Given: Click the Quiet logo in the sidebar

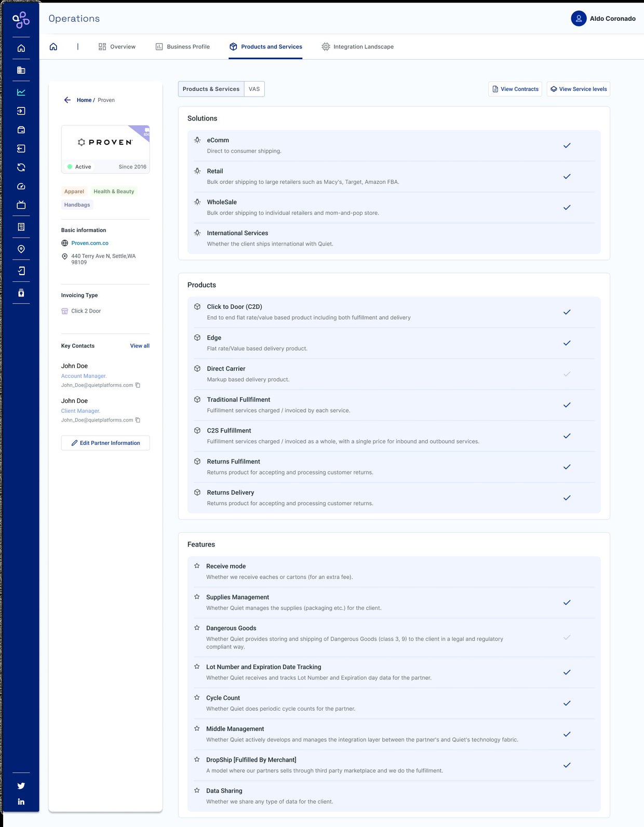Looking at the screenshot, I should tap(21, 20).
